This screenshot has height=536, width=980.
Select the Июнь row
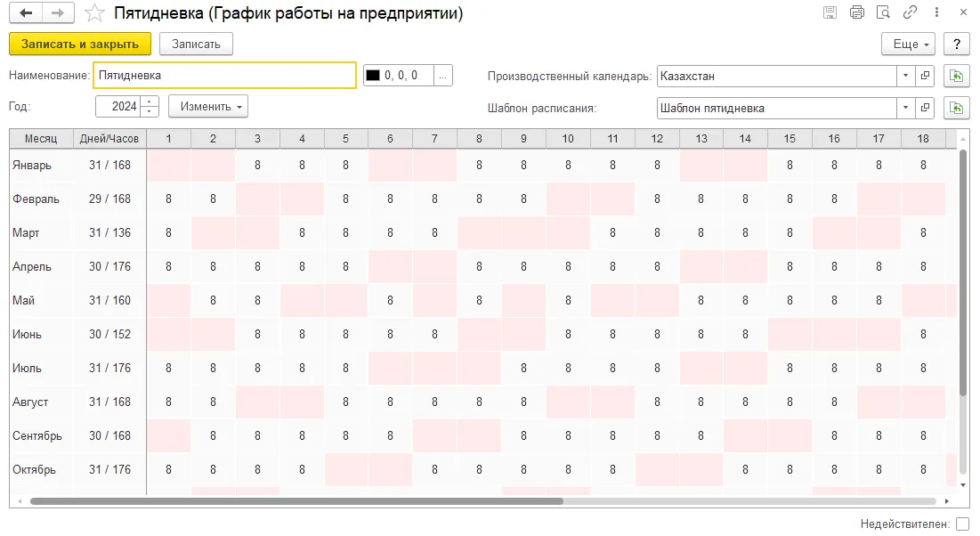coord(483,334)
